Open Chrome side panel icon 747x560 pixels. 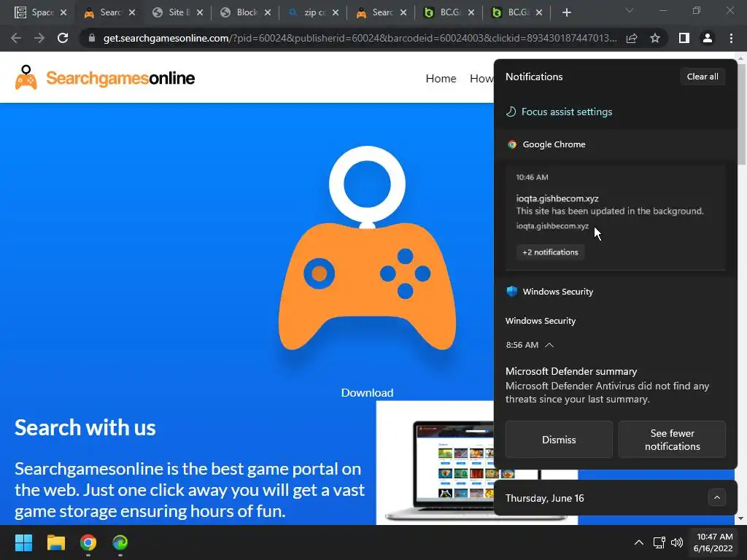[684, 38]
